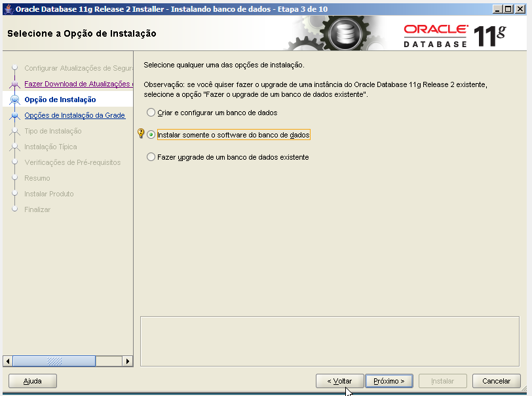Click the step marker for Opção de Instalação
Image resolution: width=532 pixels, height=396 pixels.
(x=16, y=99)
